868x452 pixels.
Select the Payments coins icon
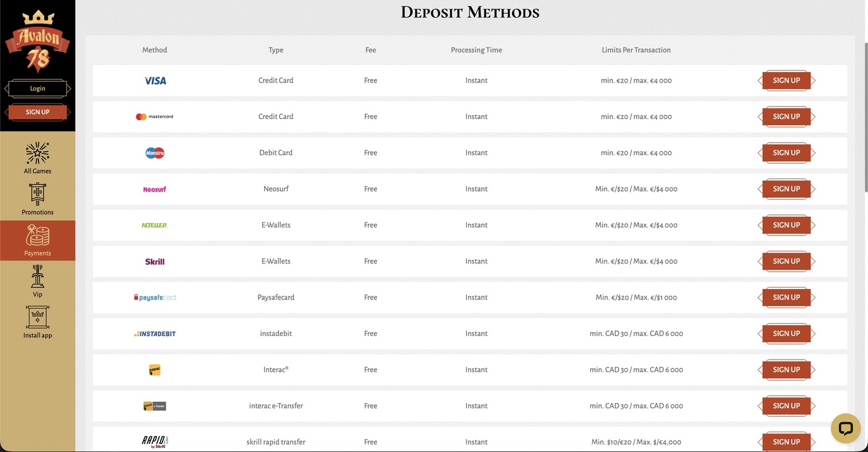(37, 236)
